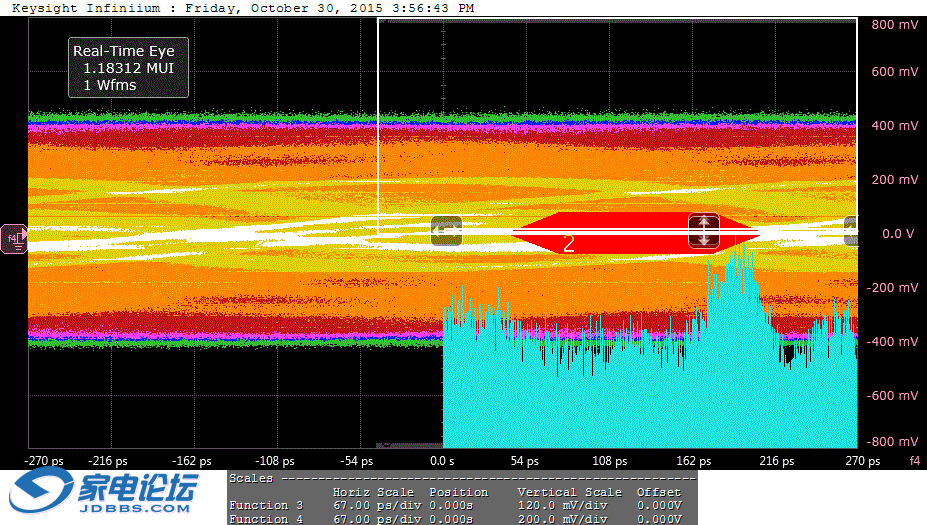
Task: Click the Position column header
Action: [459, 492]
